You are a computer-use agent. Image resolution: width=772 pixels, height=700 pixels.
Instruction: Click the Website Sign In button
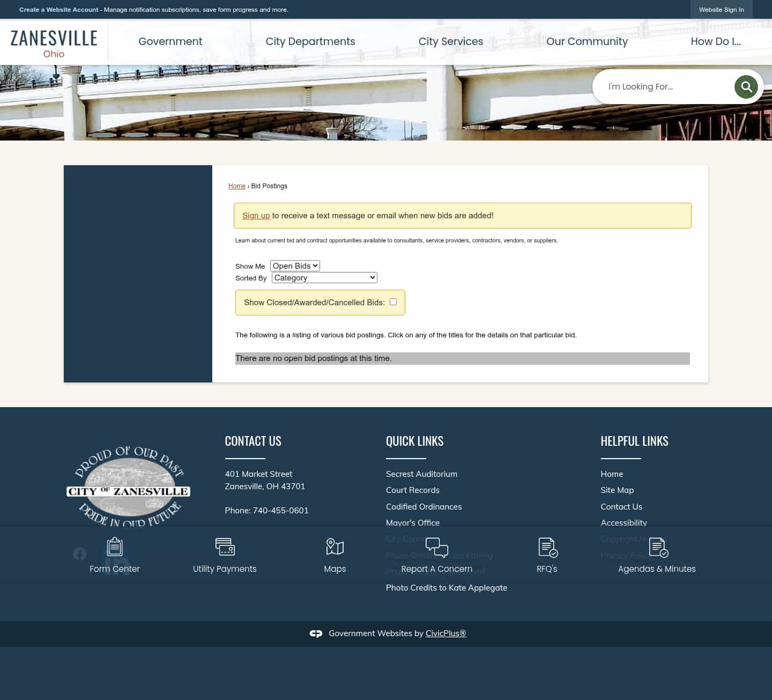(721, 10)
